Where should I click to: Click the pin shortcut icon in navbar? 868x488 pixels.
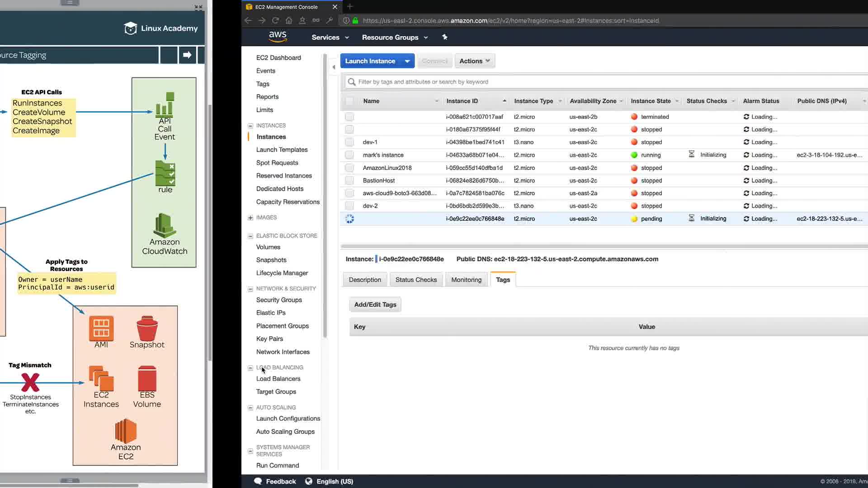tap(445, 37)
